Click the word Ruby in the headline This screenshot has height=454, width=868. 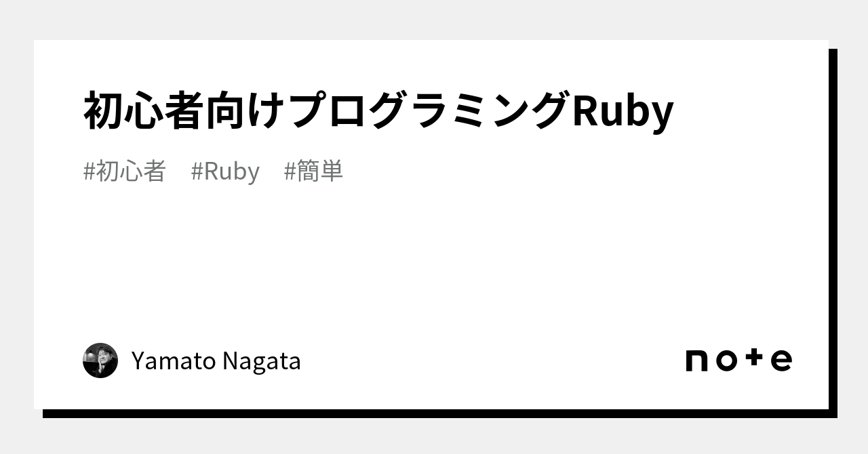pyautogui.click(x=623, y=111)
